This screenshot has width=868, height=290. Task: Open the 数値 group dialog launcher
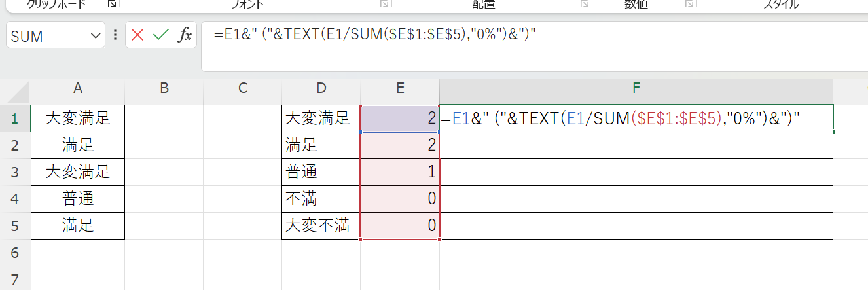tap(689, 4)
